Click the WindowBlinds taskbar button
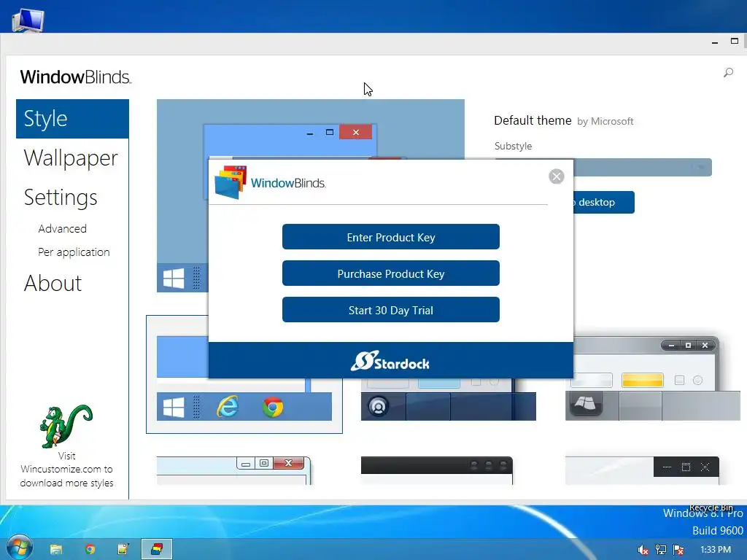 tap(157, 549)
